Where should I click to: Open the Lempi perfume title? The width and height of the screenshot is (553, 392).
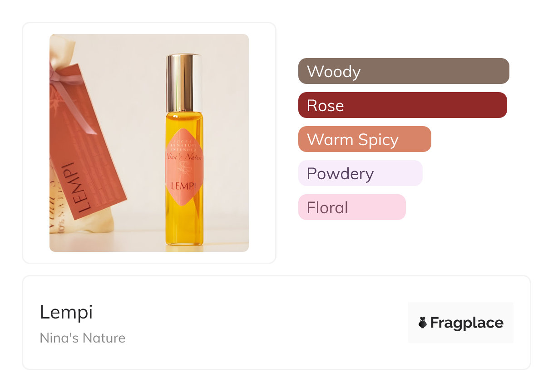66,312
